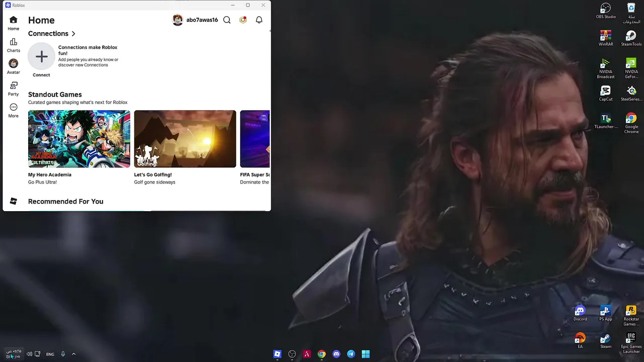Click 'Golf gone sideways' subtitle
Viewport: 644px width, 362px height.
(154, 182)
